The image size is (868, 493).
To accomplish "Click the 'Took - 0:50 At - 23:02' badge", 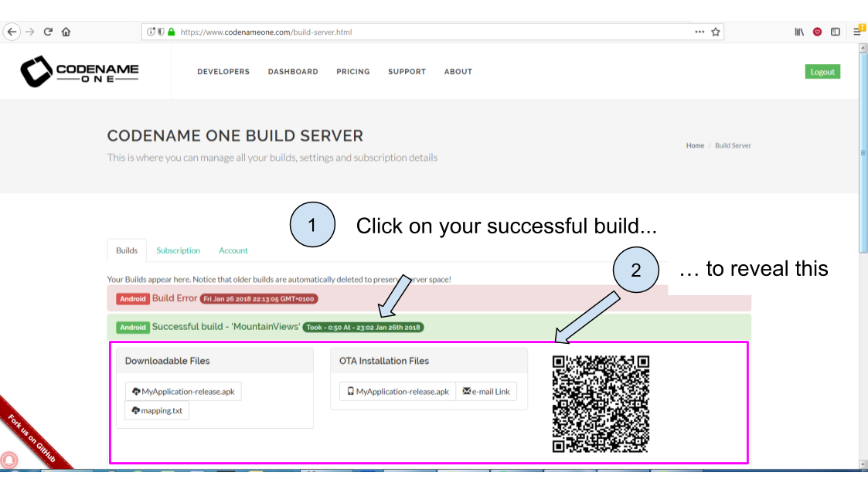I will [x=363, y=328].
